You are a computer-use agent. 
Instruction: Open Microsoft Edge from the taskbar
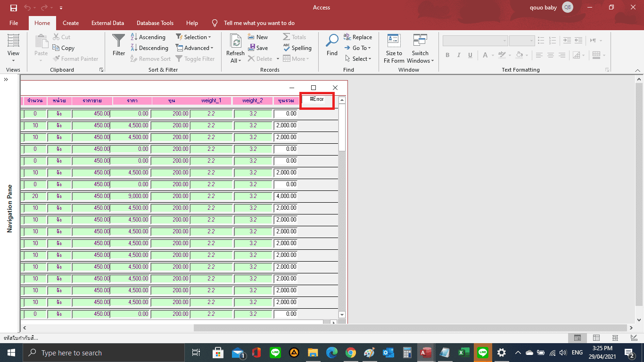(331, 353)
